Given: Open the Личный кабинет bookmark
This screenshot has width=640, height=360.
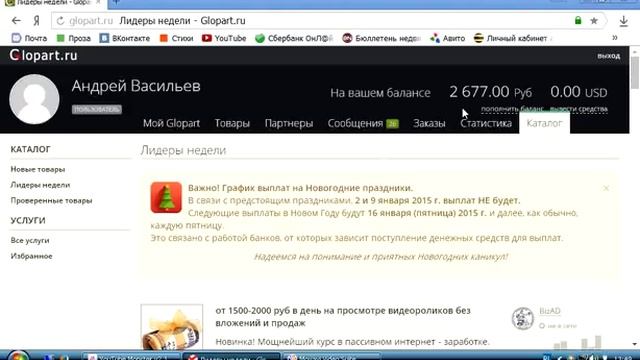Looking at the screenshot, I should pos(513,38).
